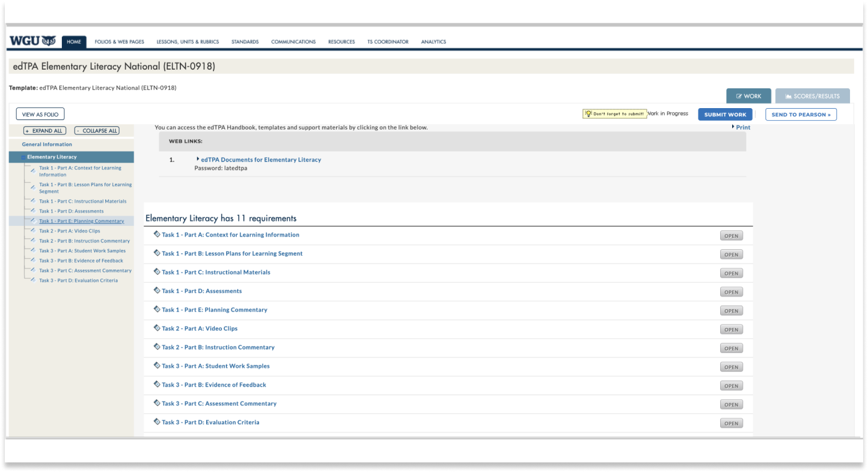868x472 pixels.
Task: Expand all sidebar tree items
Action: (x=44, y=130)
